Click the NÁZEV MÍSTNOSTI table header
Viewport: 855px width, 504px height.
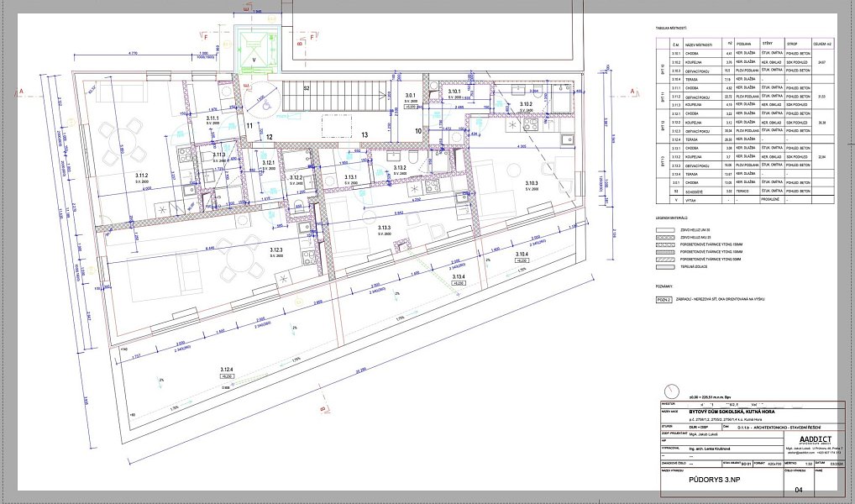point(699,45)
